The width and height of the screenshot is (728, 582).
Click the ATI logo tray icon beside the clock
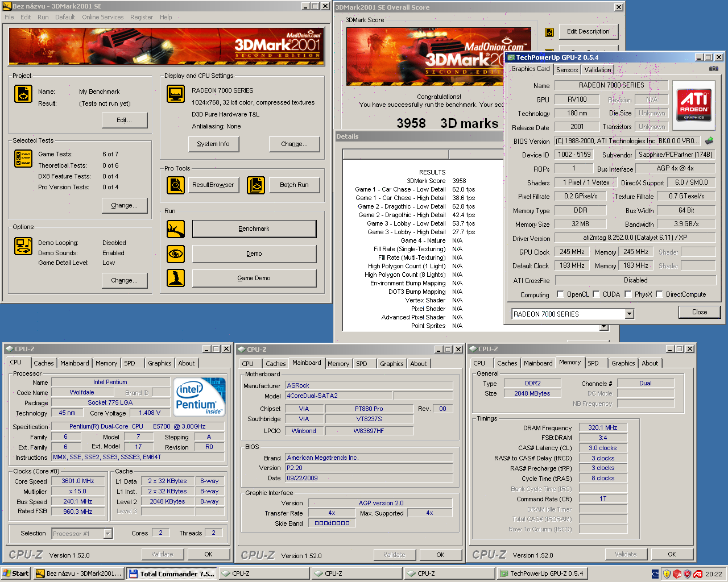click(698, 574)
